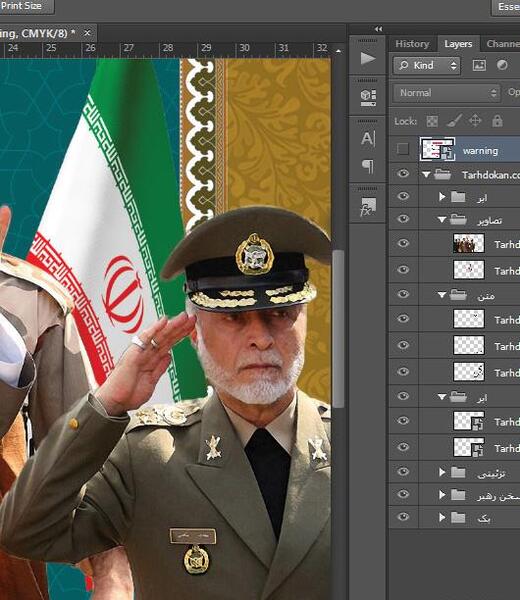Click the بک group folder icon
Image resolution: width=520 pixels, height=600 pixels.
[458, 518]
